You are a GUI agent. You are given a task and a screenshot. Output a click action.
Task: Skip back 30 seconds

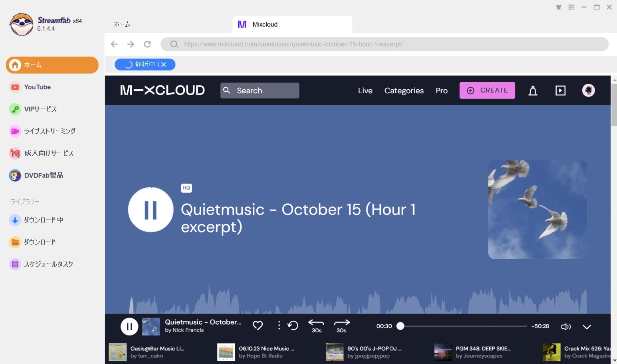(x=316, y=326)
